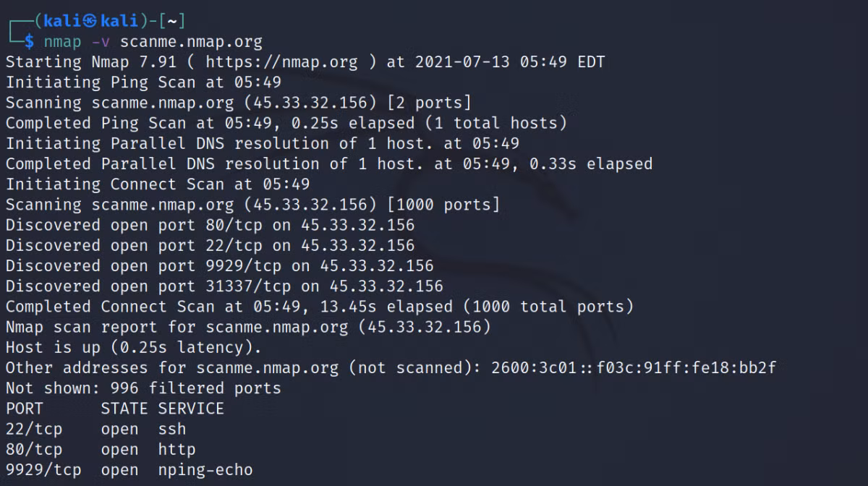Click the nping-echo service entry
868x486 pixels.
205,470
